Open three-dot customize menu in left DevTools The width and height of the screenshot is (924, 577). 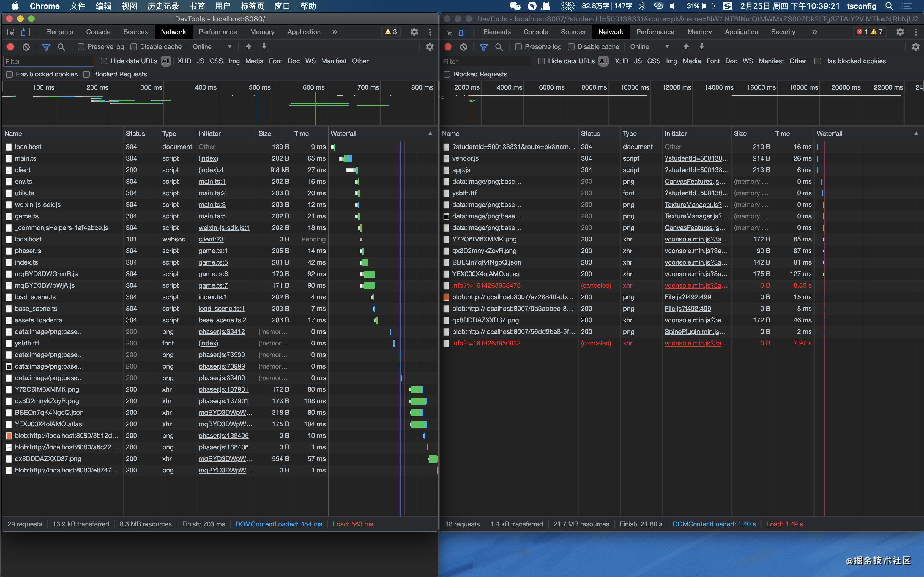pos(430,32)
